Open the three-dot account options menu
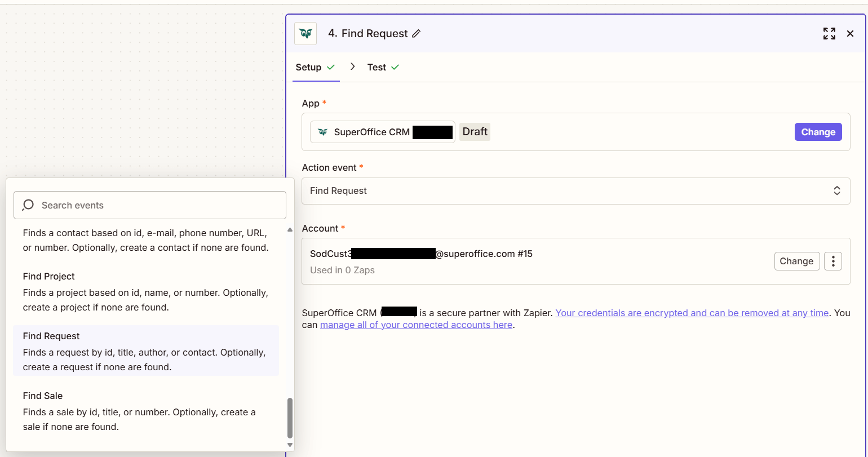 point(833,261)
